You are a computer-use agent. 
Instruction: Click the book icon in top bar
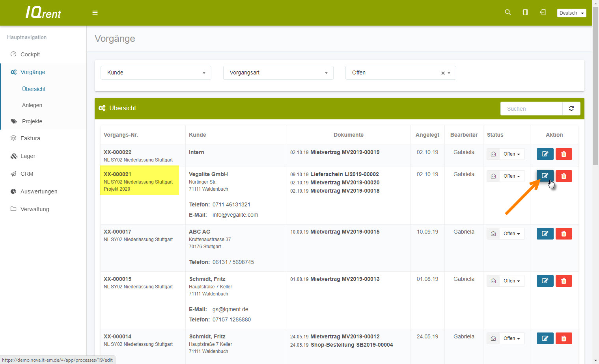point(525,13)
